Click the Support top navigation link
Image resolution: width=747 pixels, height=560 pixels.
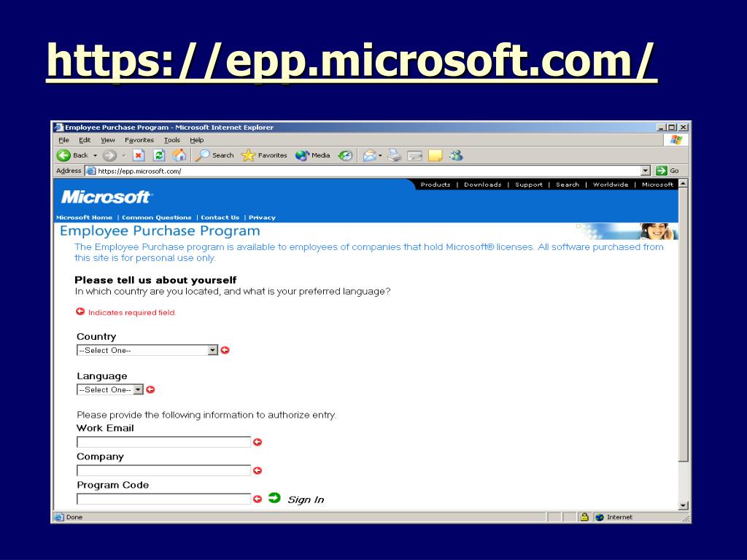529,184
